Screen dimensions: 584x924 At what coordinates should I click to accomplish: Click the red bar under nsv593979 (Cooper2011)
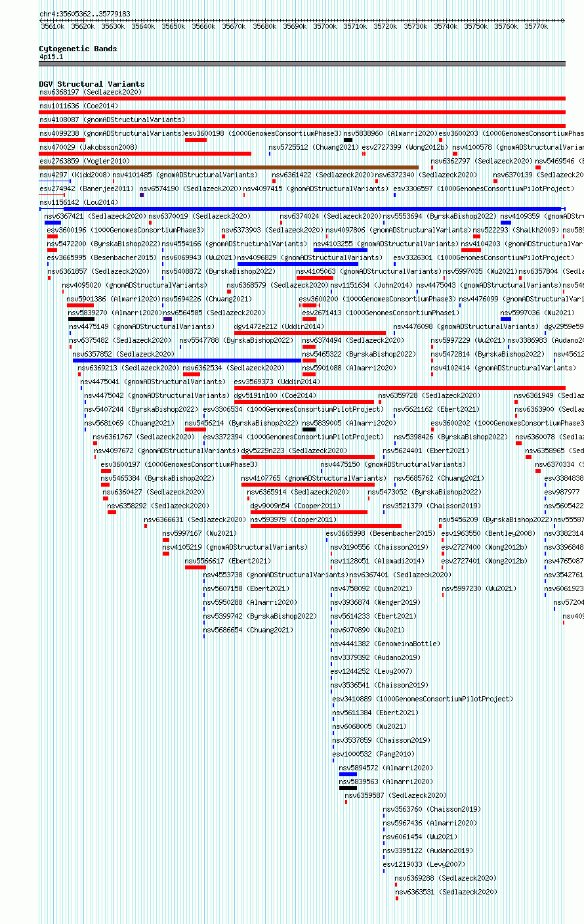(326, 526)
